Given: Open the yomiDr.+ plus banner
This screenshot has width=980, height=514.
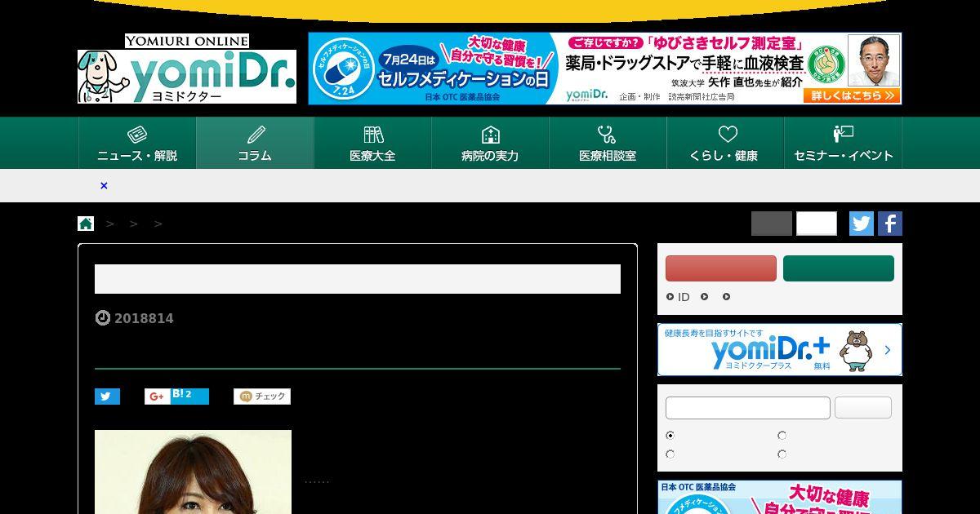Looking at the screenshot, I should [x=780, y=350].
